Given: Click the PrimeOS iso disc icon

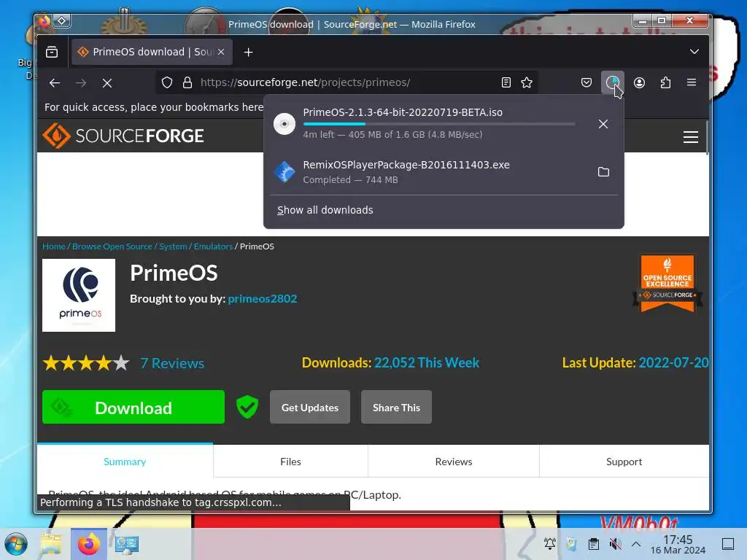Looking at the screenshot, I should click(x=285, y=124).
